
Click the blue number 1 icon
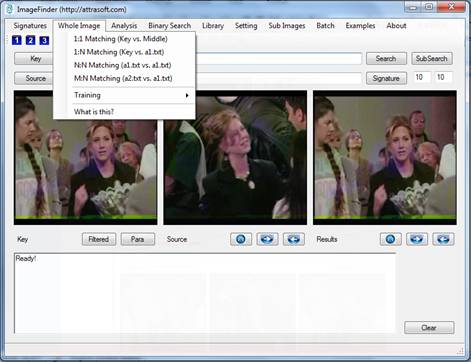coord(17,40)
